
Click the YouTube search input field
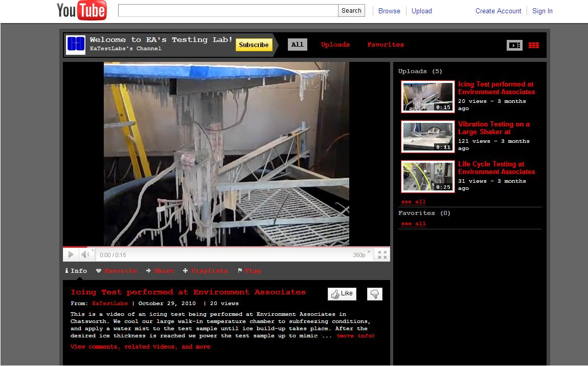[228, 11]
